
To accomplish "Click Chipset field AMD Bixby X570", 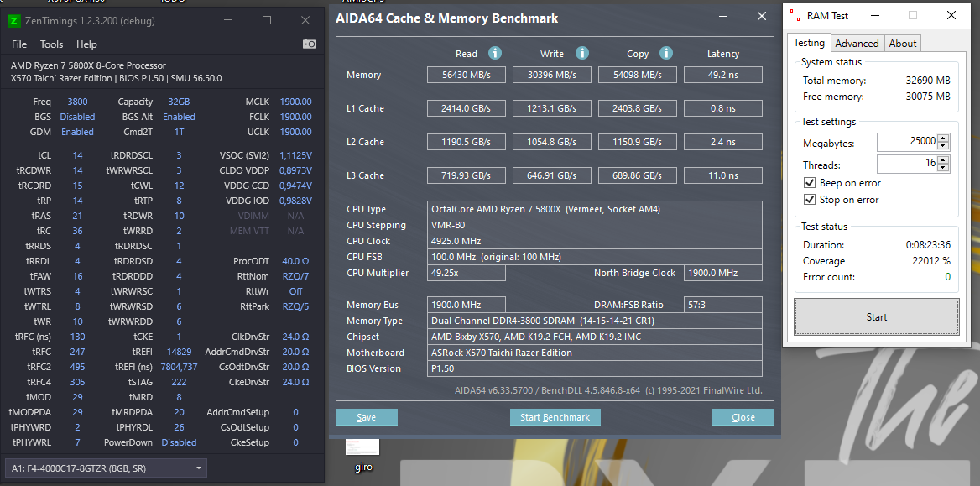I will [595, 337].
